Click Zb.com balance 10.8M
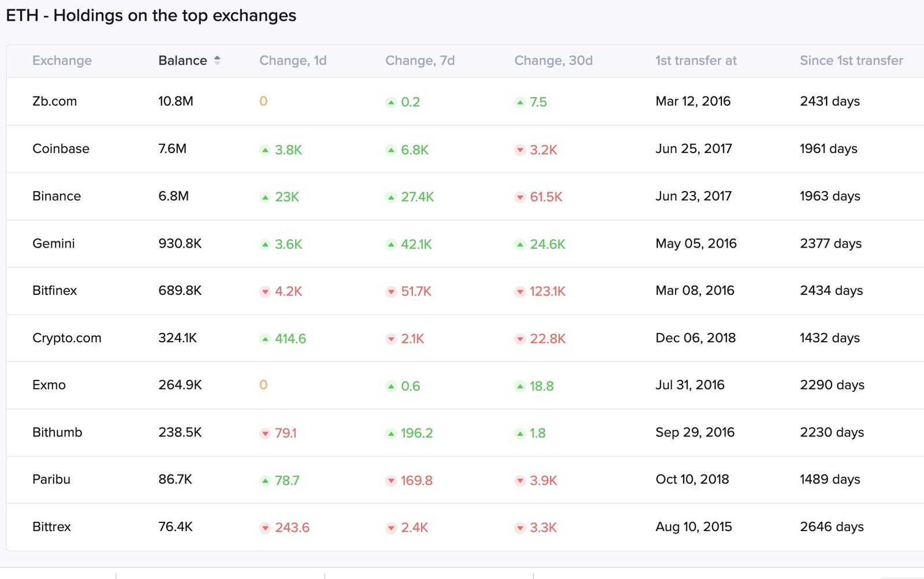Screen dimensions: 924x579 tap(176, 101)
